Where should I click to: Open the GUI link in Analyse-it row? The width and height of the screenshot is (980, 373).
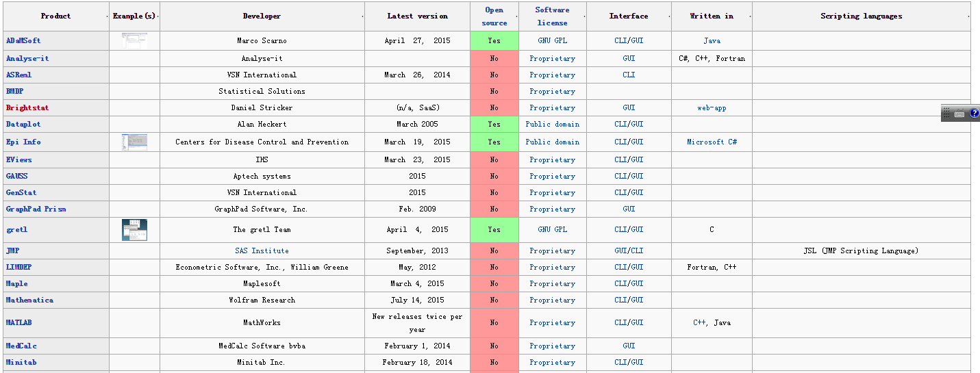[x=629, y=58]
